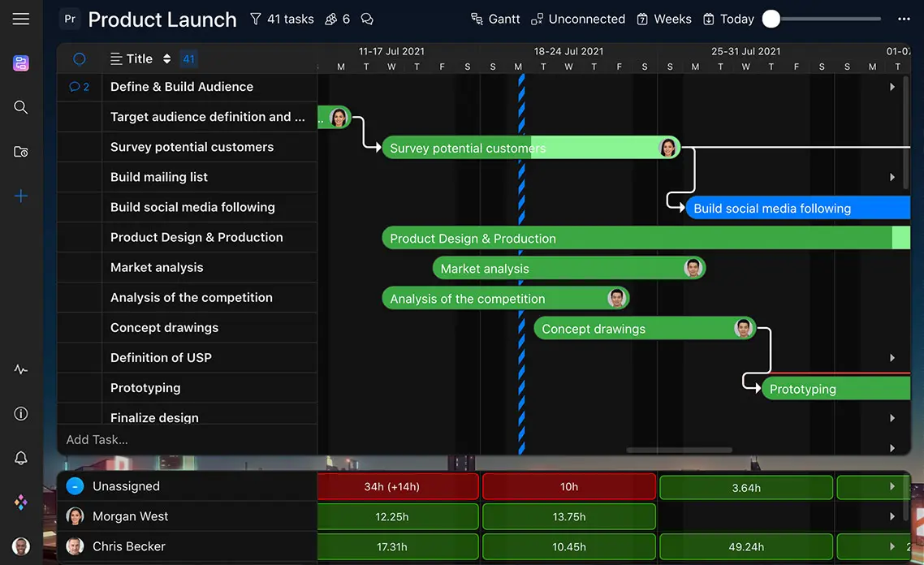The width and height of the screenshot is (924, 565).
Task: Open the three-dot more options menu
Action: click(904, 19)
